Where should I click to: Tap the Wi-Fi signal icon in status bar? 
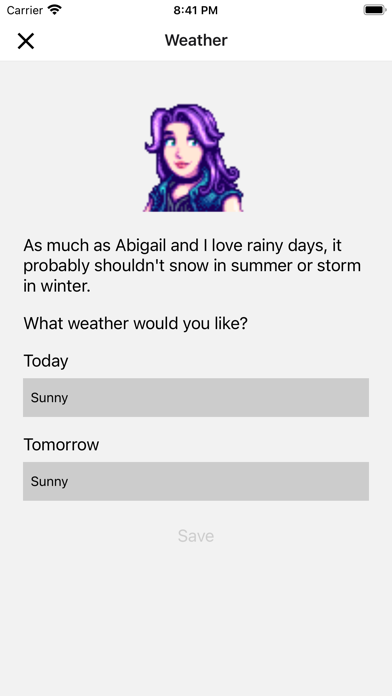point(55,10)
